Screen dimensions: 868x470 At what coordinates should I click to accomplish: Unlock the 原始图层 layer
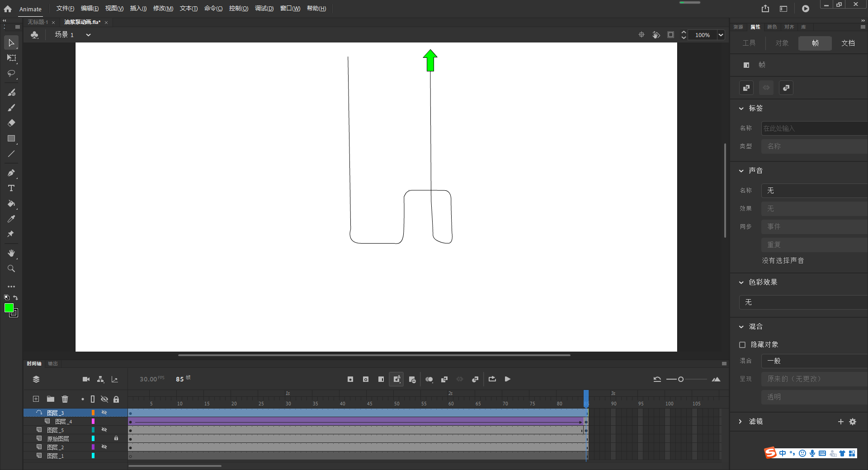coord(116,438)
